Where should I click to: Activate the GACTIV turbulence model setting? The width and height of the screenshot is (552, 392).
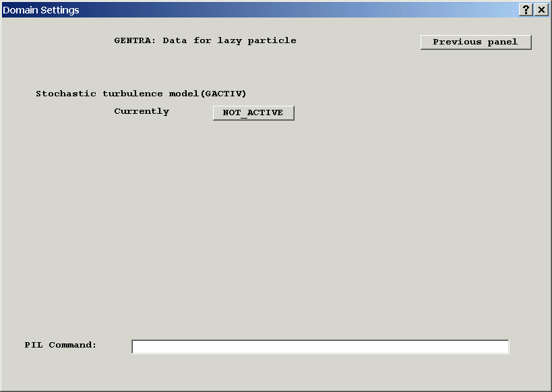253,112
